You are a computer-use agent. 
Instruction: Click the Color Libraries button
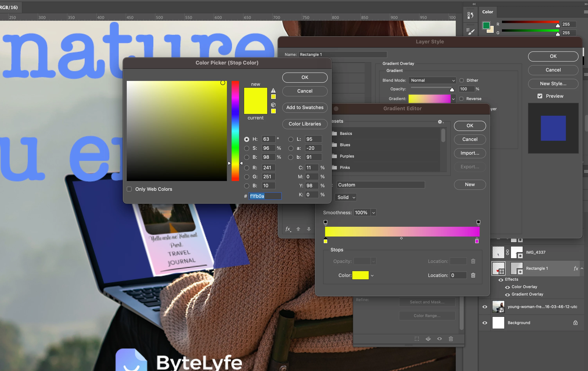tap(305, 124)
